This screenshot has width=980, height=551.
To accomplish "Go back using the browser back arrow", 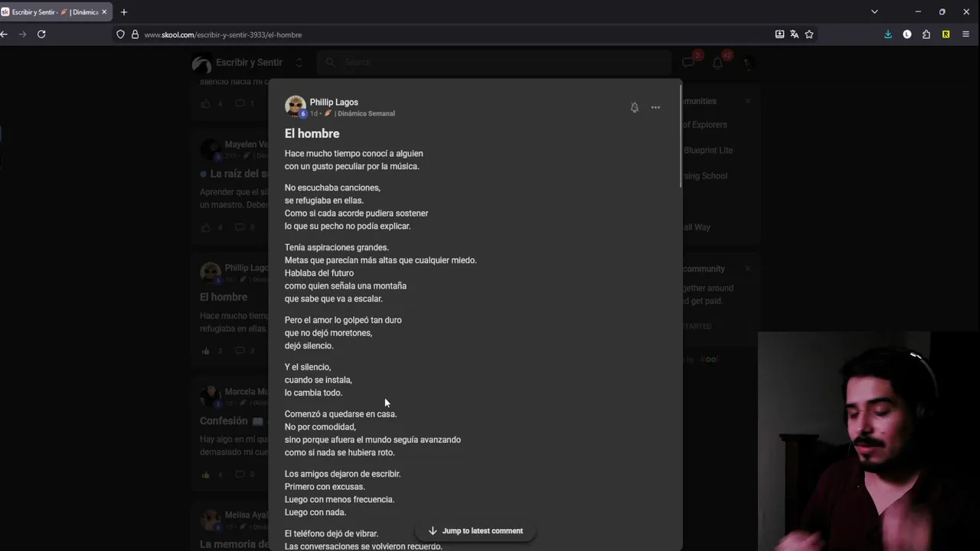I will click(x=5, y=34).
